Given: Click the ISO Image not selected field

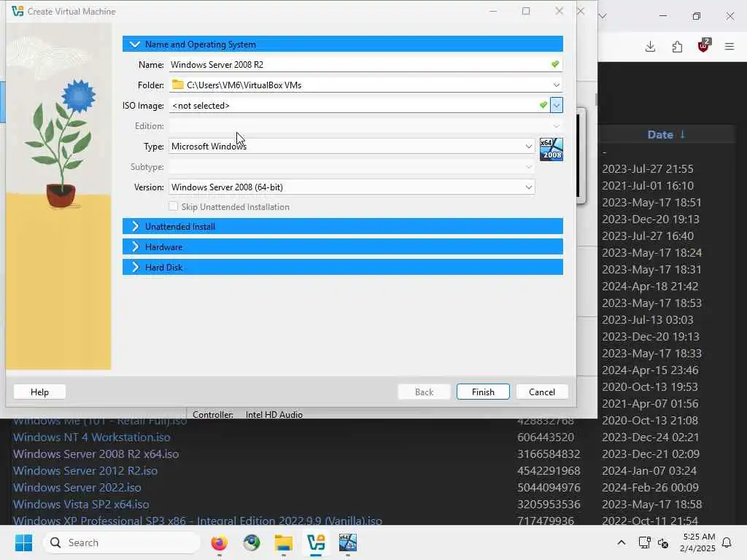Looking at the screenshot, I should click(359, 105).
